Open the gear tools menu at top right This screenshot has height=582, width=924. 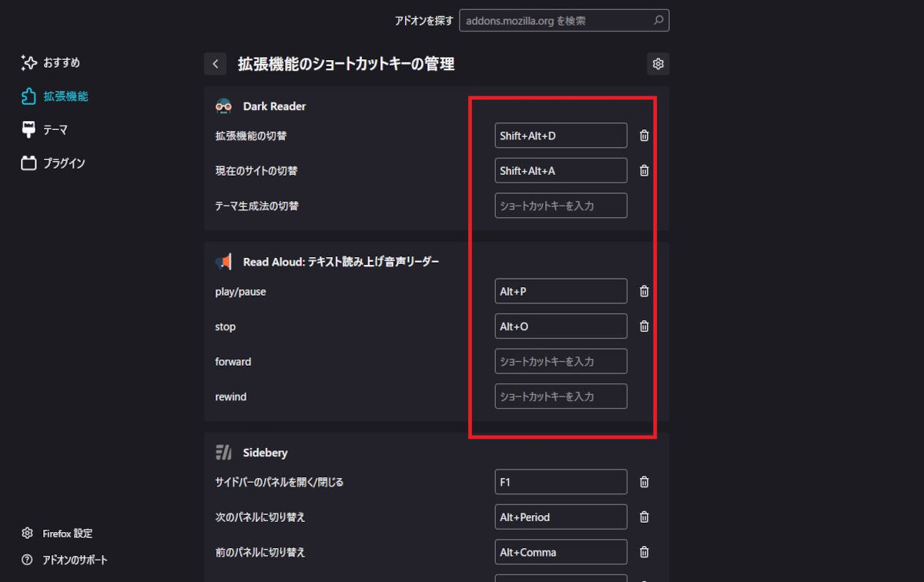point(658,64)
